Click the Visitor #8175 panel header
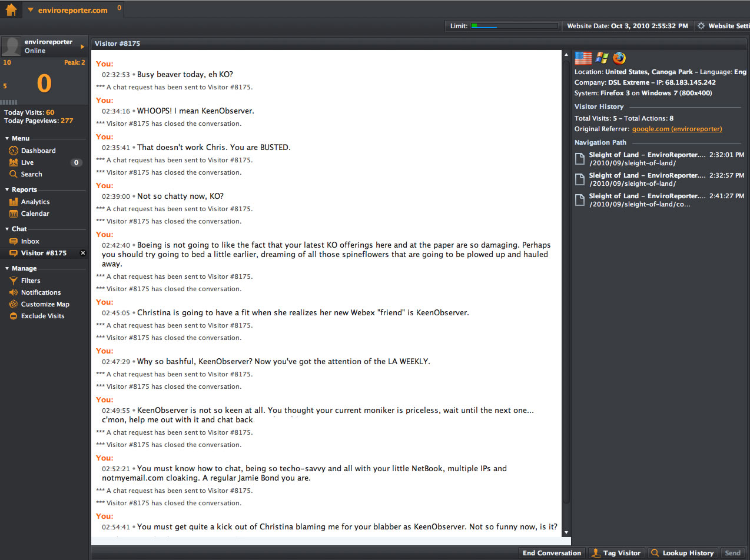Image resolution: width=750 pixels, height=560 pixels. (420, 44)
